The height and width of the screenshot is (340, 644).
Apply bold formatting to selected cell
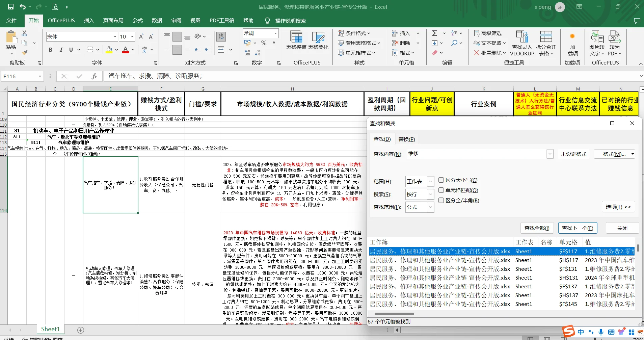[50, 50]
